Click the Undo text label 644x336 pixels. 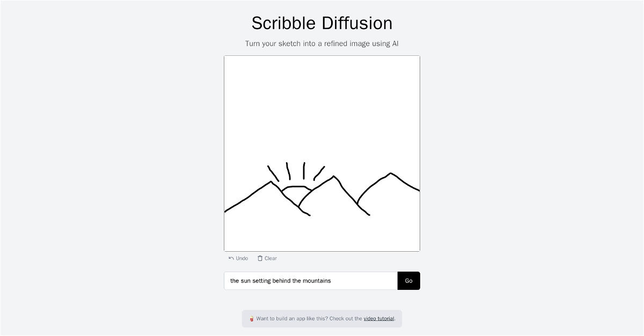pos(242,258)
